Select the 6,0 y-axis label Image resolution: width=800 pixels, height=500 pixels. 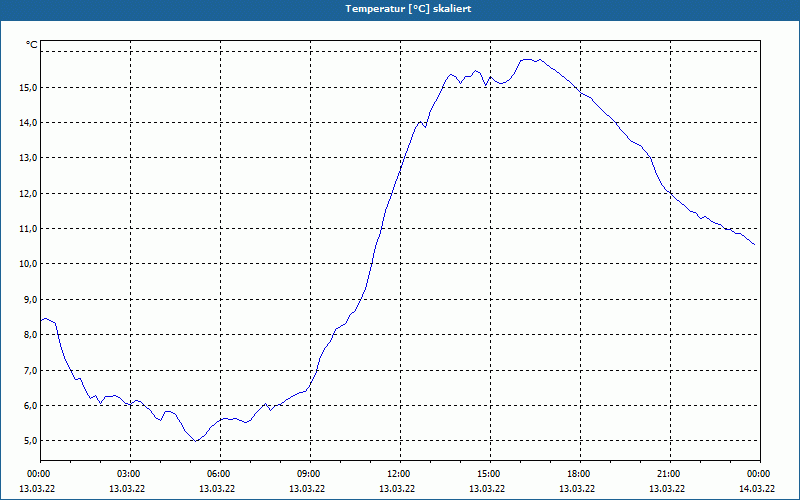31,406
